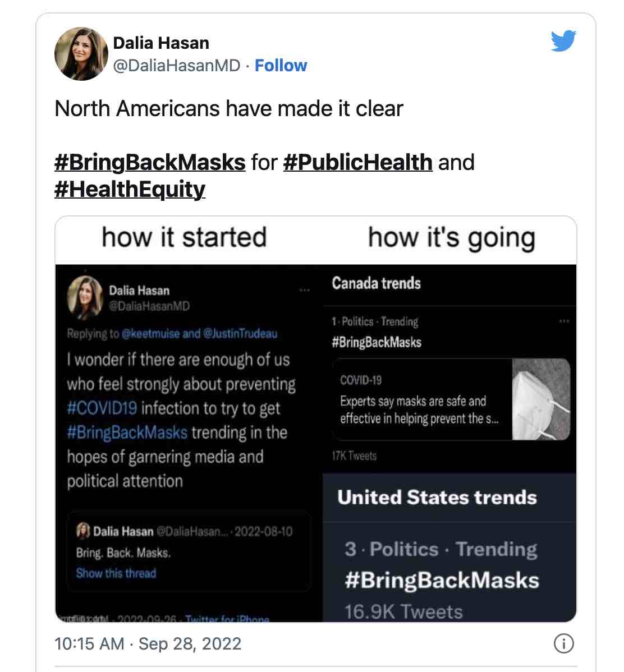Click the @DaliaHasanMD handle
This screenshot has height=672, width=624.
177,66
